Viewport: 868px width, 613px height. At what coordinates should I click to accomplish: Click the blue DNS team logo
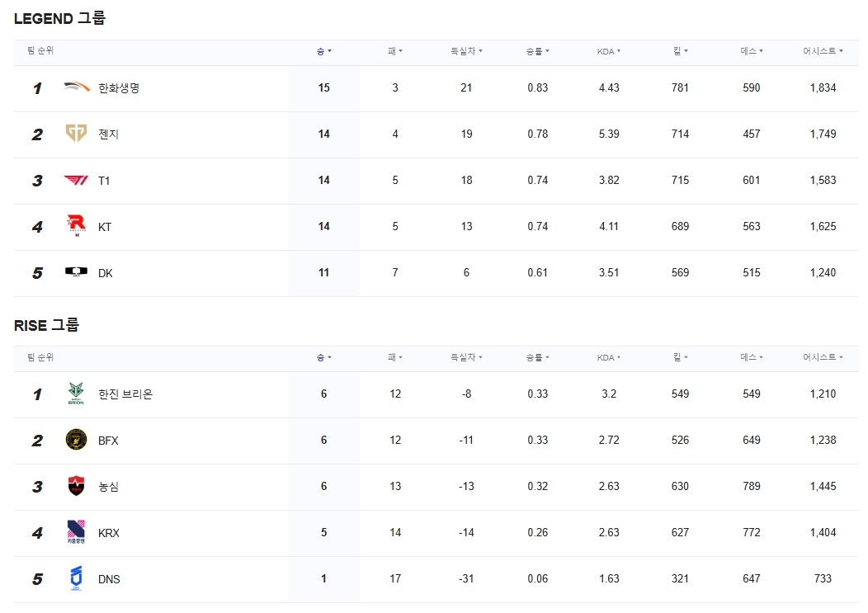click(77, 578)
